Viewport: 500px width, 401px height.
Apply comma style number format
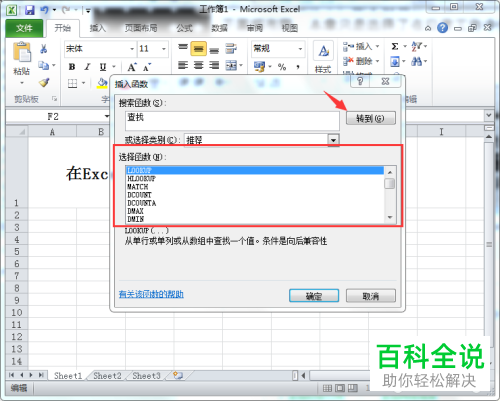click(298, 67)
